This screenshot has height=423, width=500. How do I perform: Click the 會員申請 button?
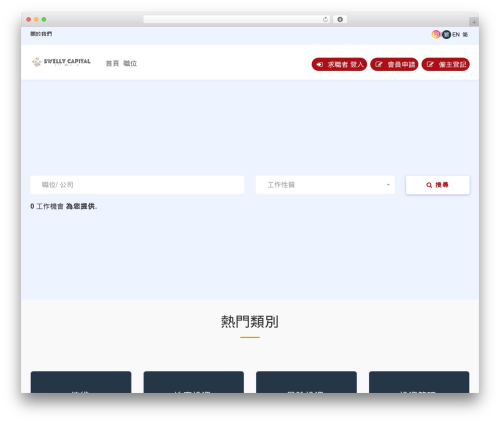click(394, 64)
